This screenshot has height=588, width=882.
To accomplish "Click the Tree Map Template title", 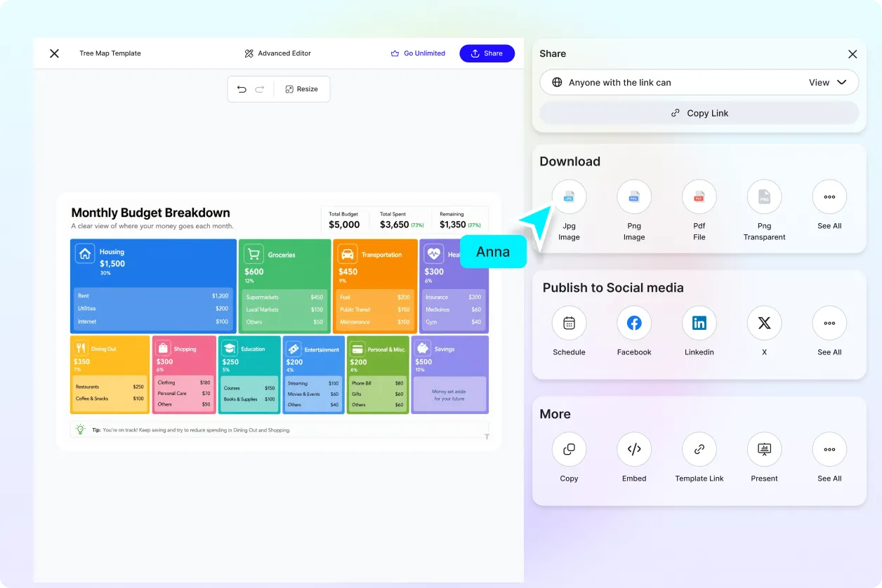I will (110, 53).
